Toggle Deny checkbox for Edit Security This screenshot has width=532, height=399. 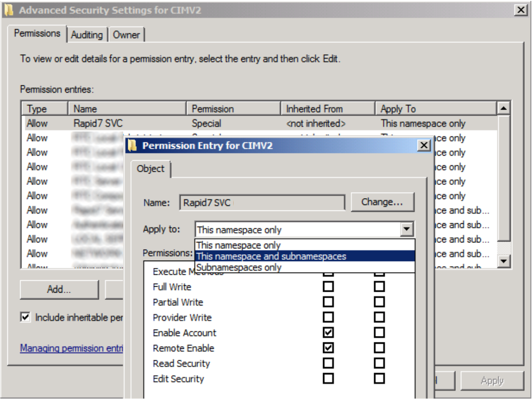point(379,378)
